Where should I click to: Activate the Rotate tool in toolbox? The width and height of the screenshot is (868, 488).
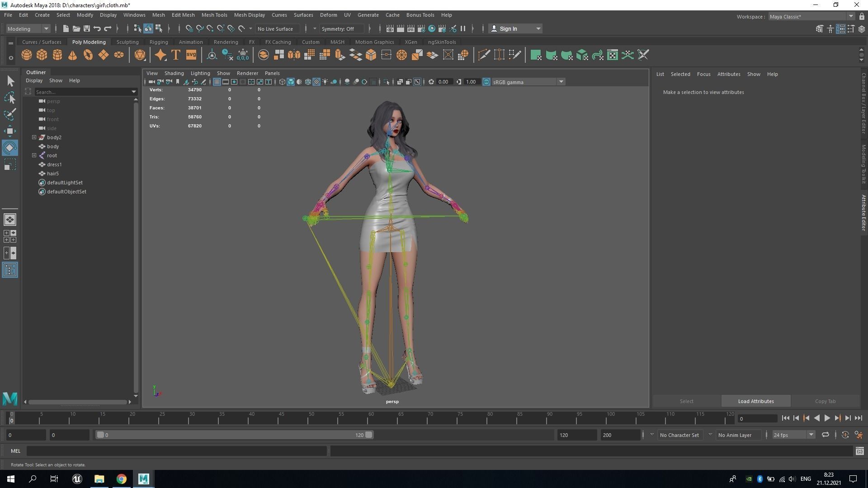10,148
